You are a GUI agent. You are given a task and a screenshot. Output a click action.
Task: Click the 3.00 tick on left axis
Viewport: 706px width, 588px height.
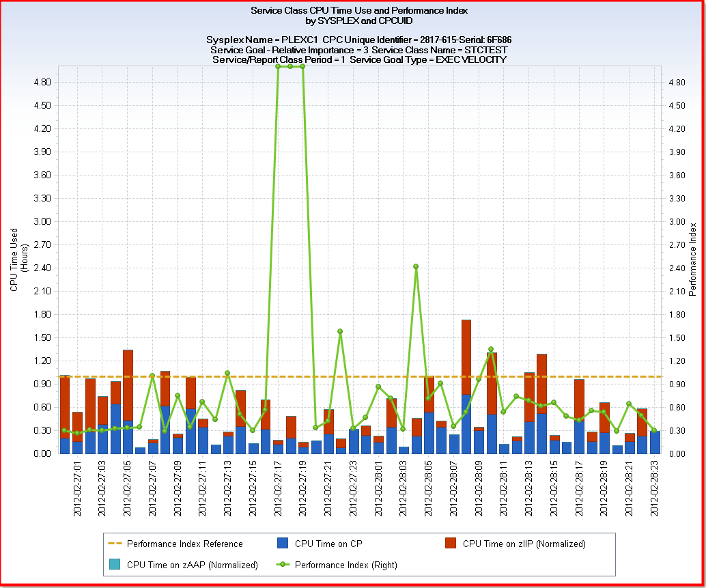(42, 221)
